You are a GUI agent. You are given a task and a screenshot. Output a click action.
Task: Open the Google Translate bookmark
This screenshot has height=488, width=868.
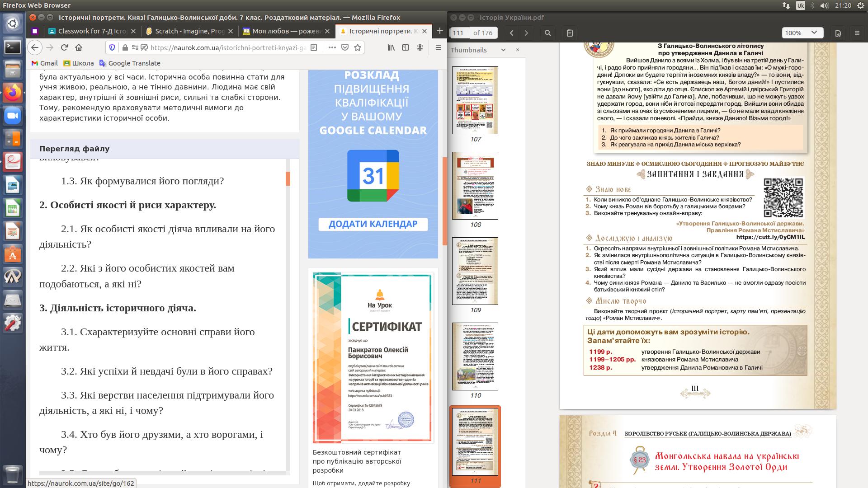[x=130, y=63]
